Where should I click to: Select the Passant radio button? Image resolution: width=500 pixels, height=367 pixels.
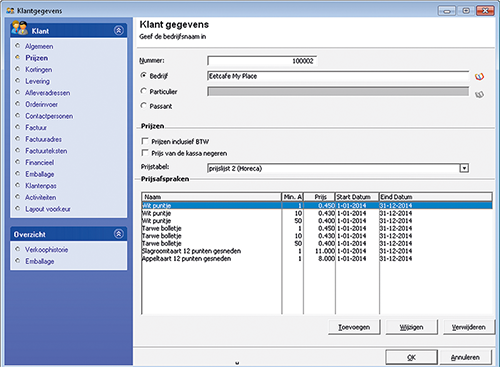[144, 106]
